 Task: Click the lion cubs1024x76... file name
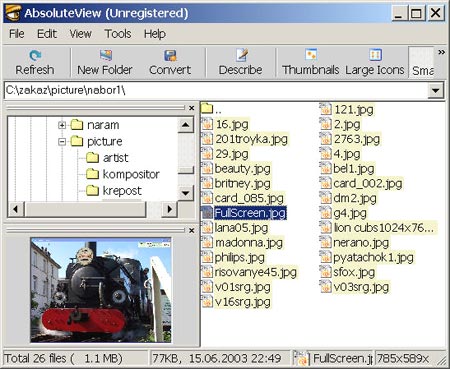384,227
